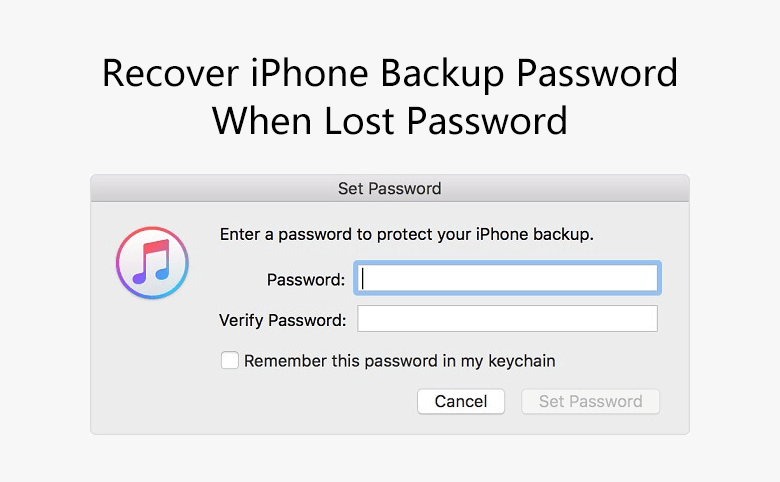
Task: Click the word 'keychain' in the checkbox label
Action: tap(522, 361)
